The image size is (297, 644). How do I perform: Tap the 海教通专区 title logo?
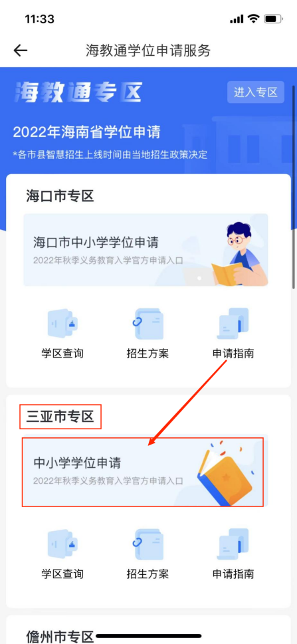[x=78, y=92]
